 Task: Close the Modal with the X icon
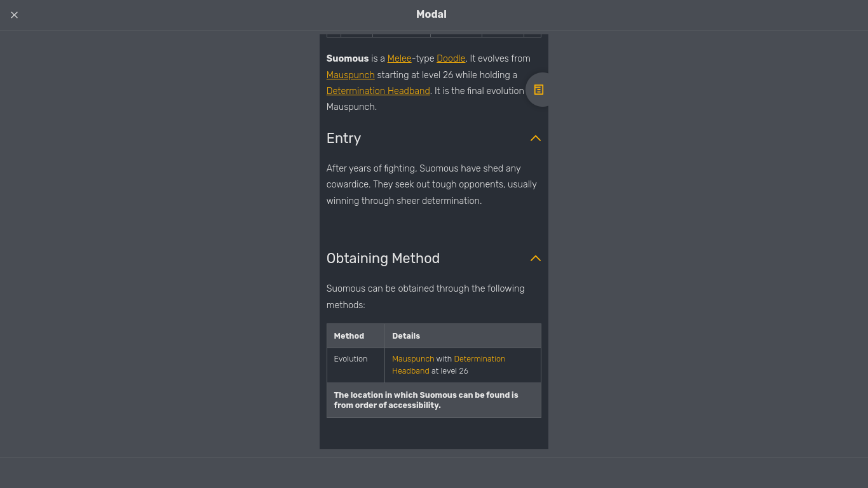coord(14,15)
